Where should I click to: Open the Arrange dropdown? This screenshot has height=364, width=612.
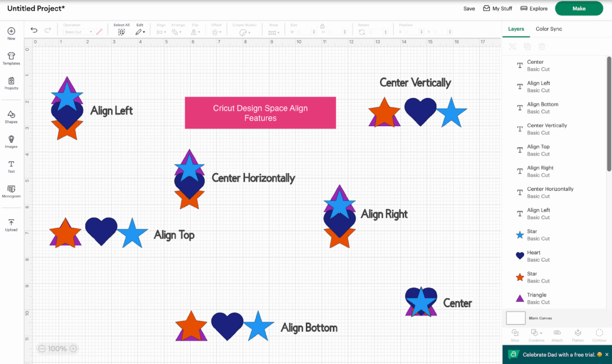click(x=177, y=32)
